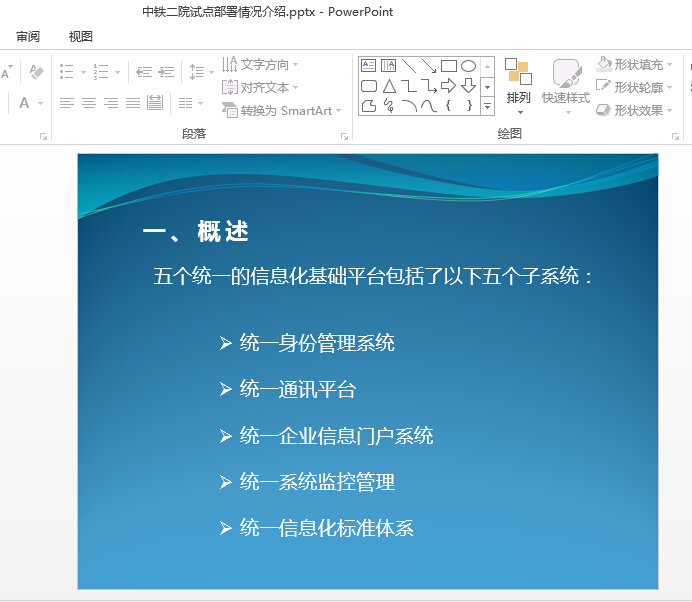Open line spacing options
This screenshot has height=602, width=692.
point(201,71)
